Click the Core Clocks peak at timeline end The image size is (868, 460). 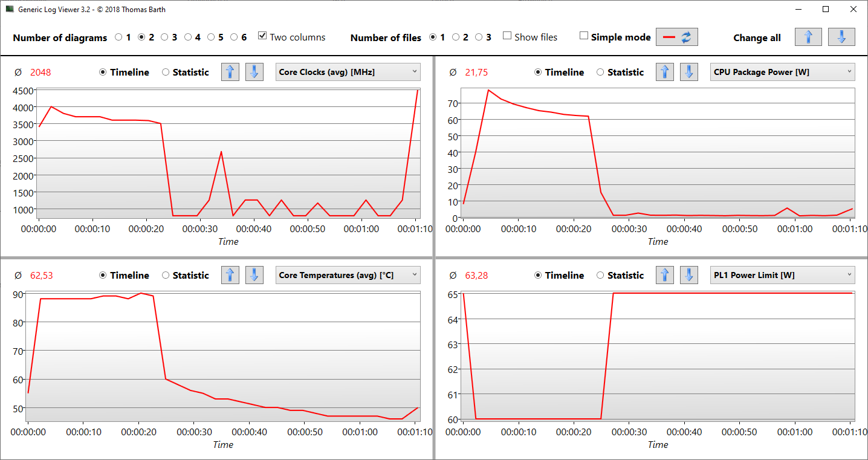click(417, 91)
